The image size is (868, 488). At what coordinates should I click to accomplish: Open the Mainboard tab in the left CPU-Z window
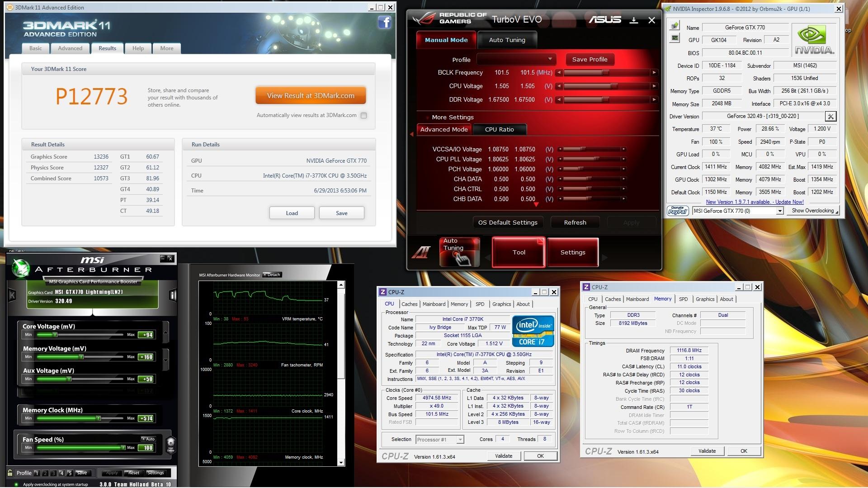(434, 304)
